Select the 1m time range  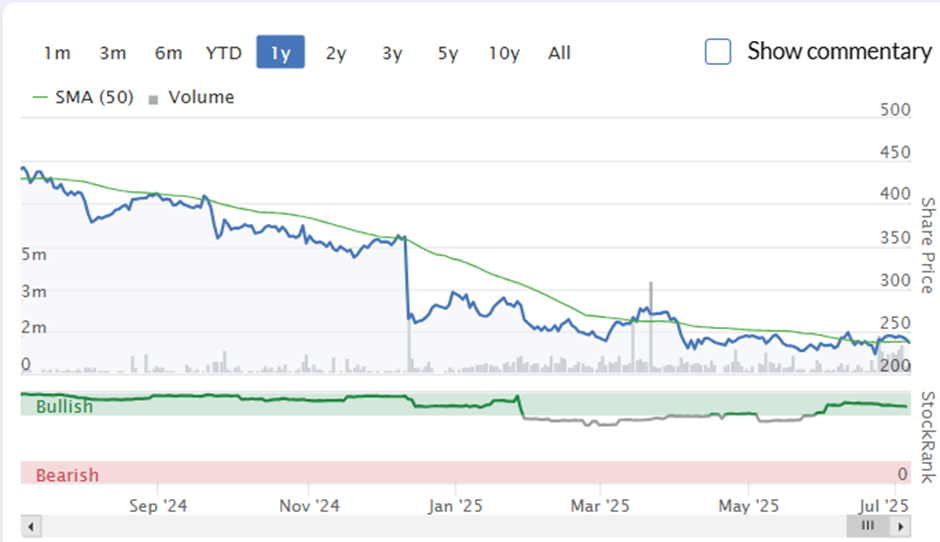57,53
